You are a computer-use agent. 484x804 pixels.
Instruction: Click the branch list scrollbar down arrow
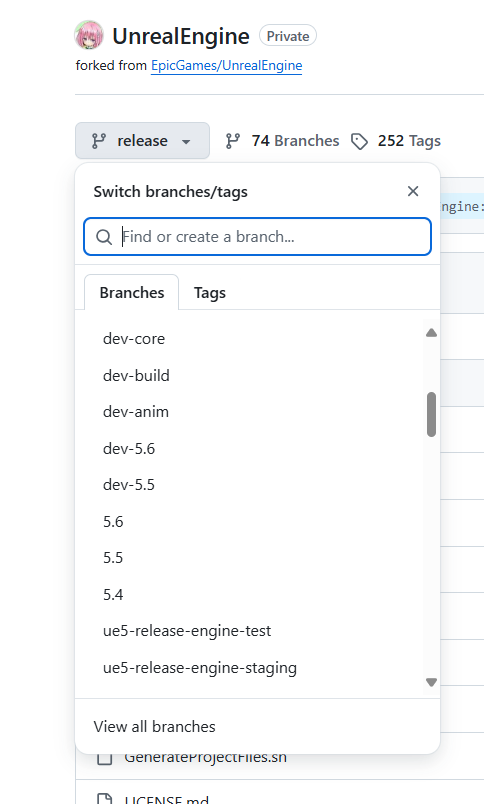click(431, 682)
